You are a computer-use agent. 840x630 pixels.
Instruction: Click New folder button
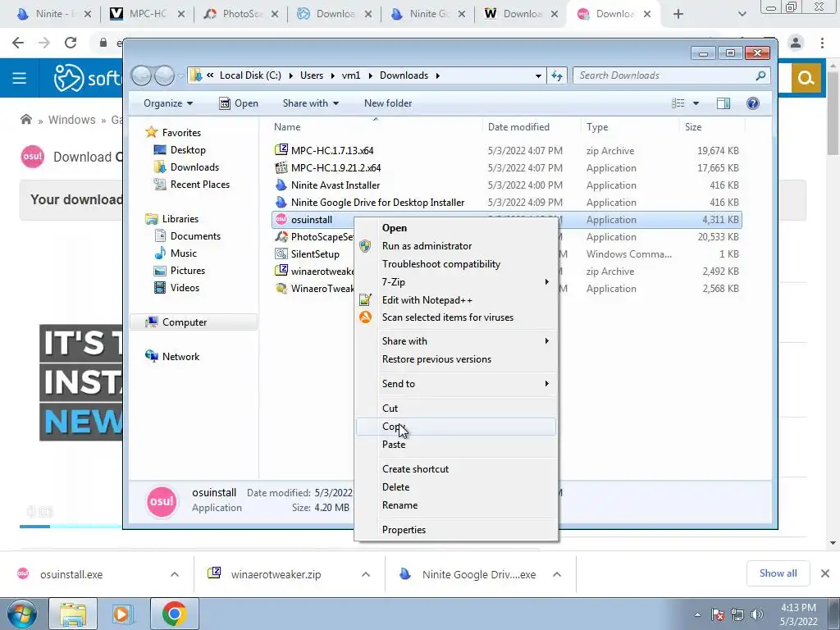coord(388,103)
